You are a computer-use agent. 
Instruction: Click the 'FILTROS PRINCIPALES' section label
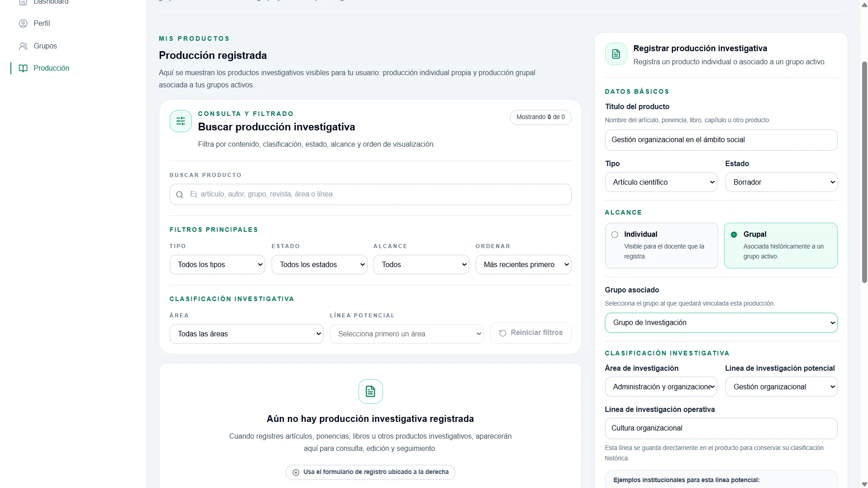point(214,230)
